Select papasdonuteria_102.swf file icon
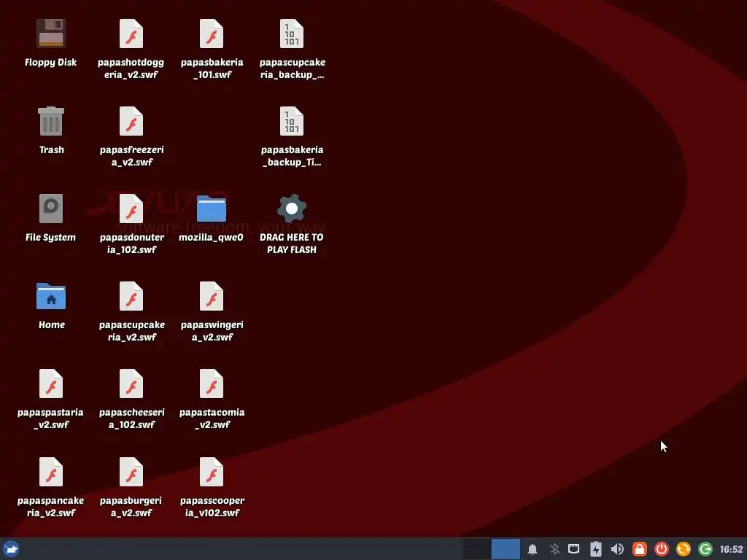747x560 pixels. click(131, 209)
